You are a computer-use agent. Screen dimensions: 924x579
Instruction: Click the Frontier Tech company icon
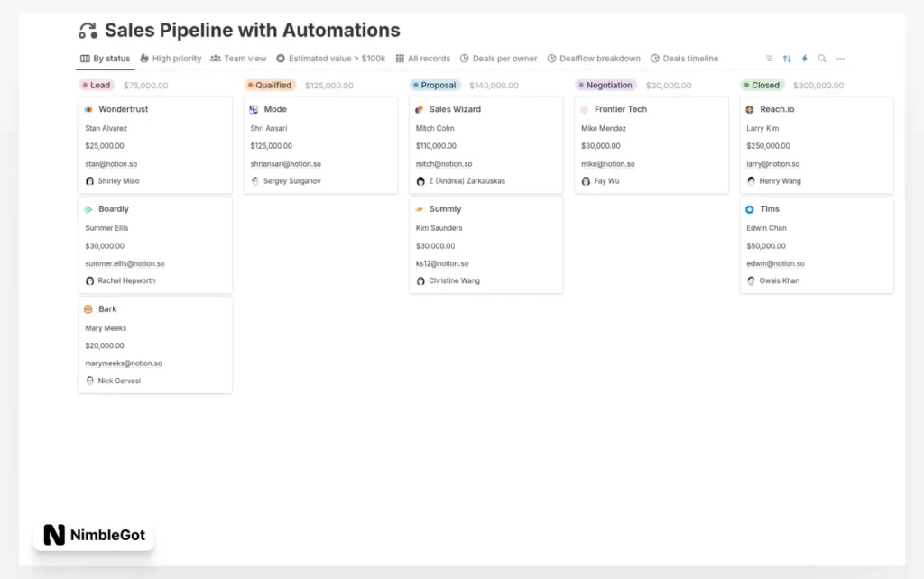585,109
